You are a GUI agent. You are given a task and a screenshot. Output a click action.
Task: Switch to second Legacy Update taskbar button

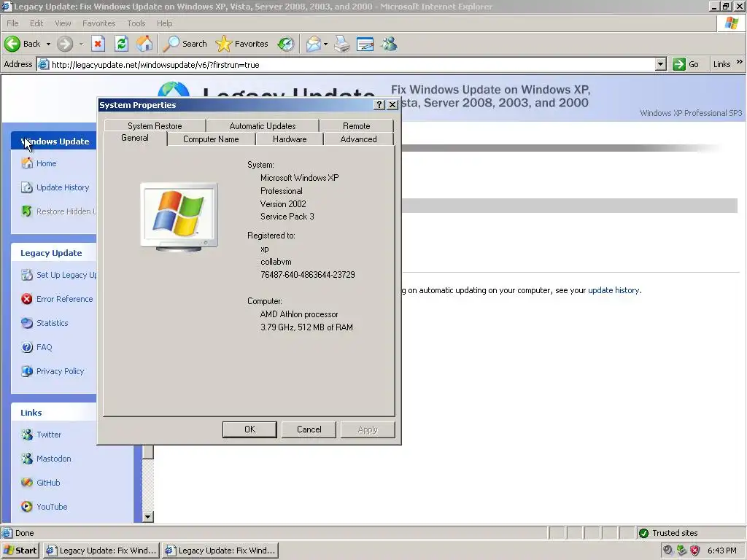220,551
